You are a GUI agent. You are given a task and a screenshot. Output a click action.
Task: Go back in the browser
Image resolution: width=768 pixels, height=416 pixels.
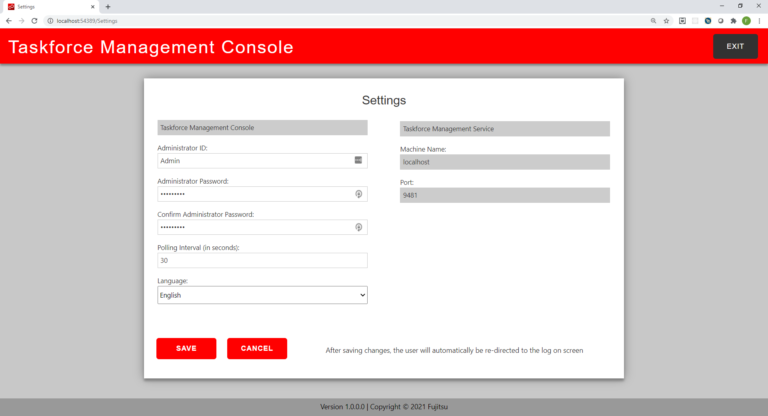pyautogui.click(x=9, y=21)
